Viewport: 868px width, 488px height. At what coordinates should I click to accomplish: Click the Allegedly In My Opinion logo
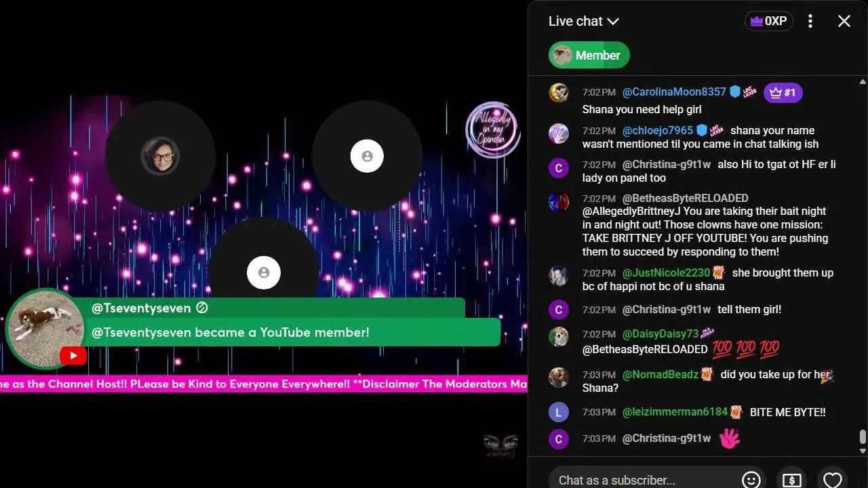(492, 129)
